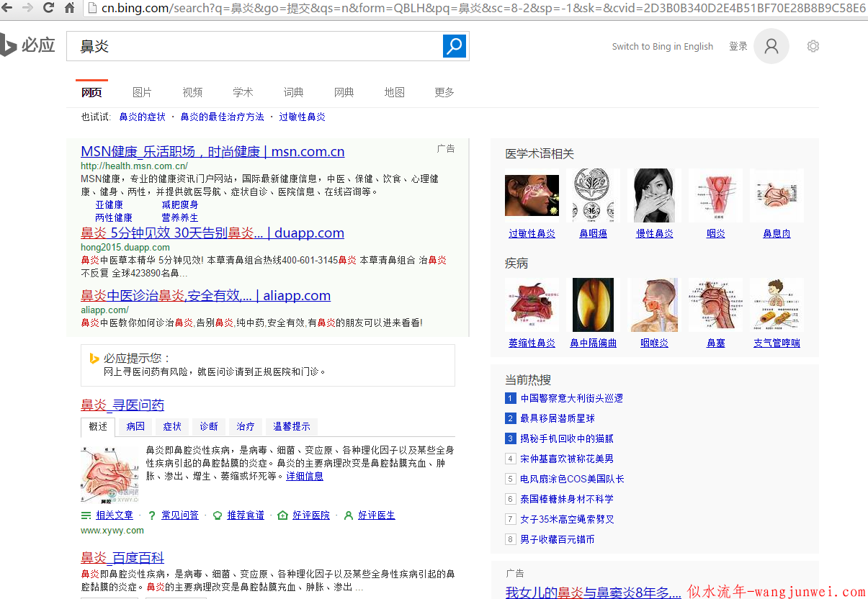Viewport: 868px width, 599px height.
Task: Click the 亚健康 sublink
Action: pyautogui.click(x=109, y=204)
